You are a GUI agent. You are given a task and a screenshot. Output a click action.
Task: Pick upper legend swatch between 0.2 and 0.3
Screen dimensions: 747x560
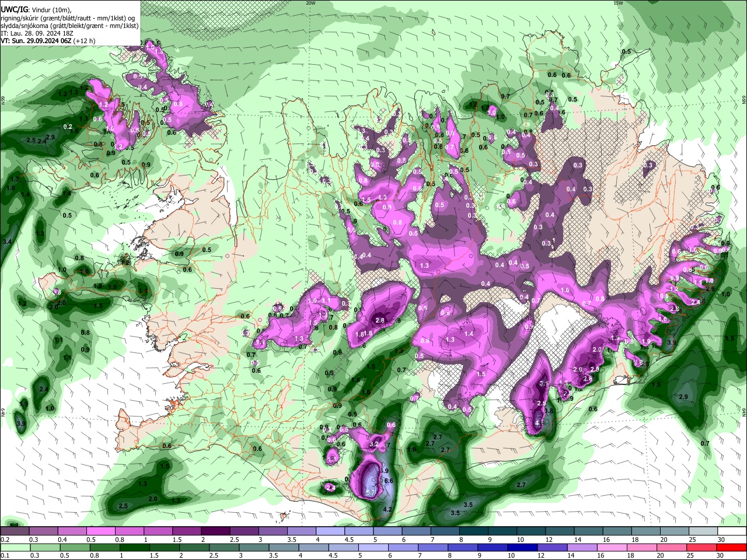click(x=15, y=531)
